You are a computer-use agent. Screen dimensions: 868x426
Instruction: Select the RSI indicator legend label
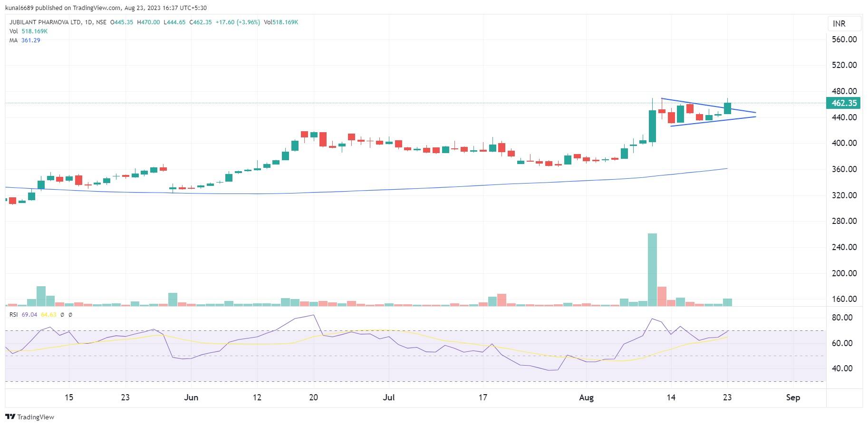[13, 315]
